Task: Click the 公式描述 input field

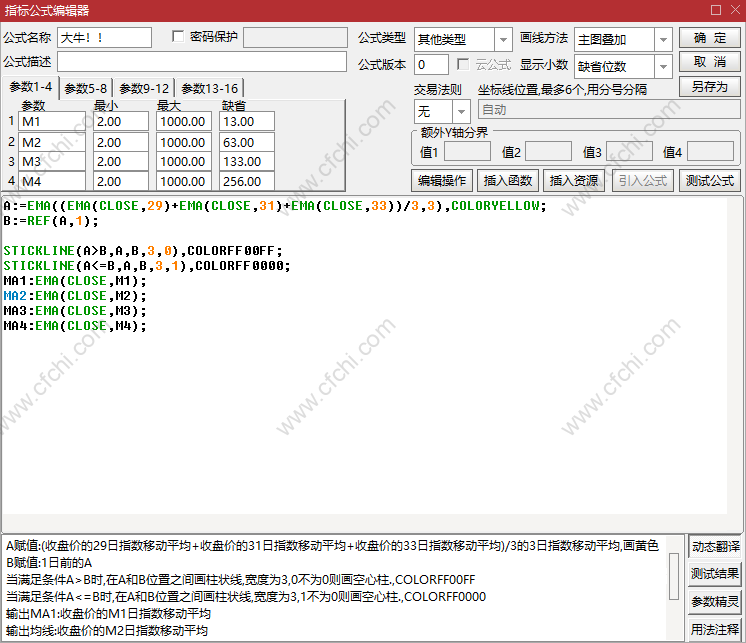Action: [x=201, y=62]
